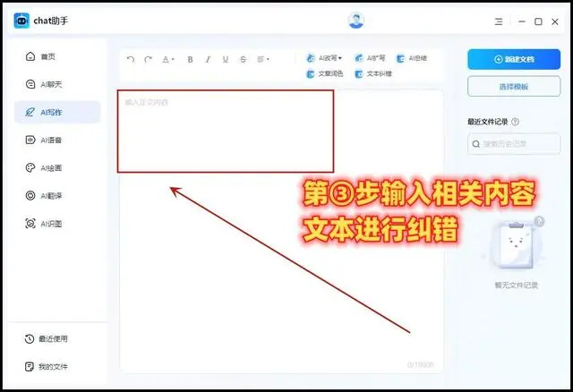Click the 暂无文件记录 empty state text
The image size is (573, 392).
click(516, 285)
